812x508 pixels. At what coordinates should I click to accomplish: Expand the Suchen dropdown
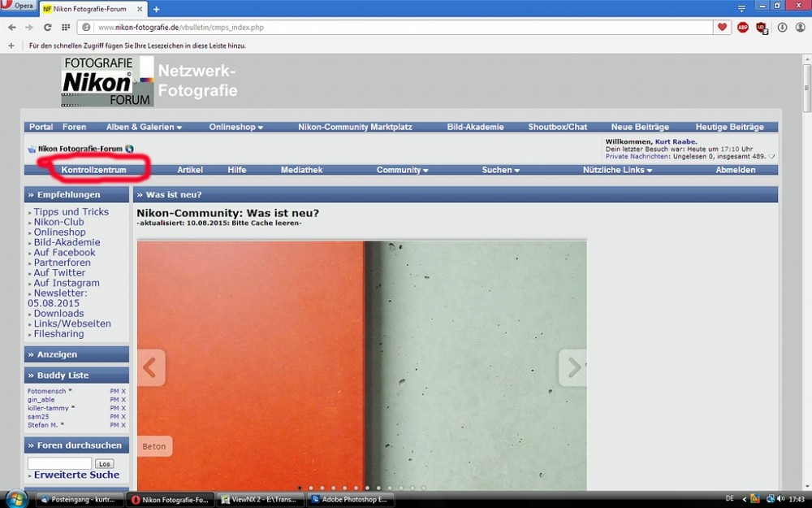tap(501, 170)
